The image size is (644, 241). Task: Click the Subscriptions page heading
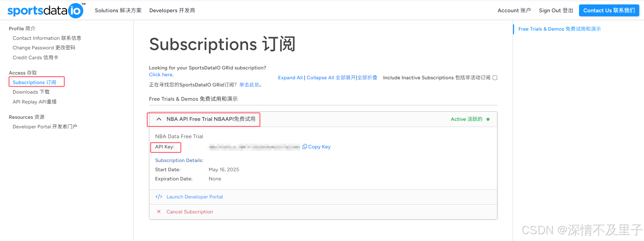222,44
